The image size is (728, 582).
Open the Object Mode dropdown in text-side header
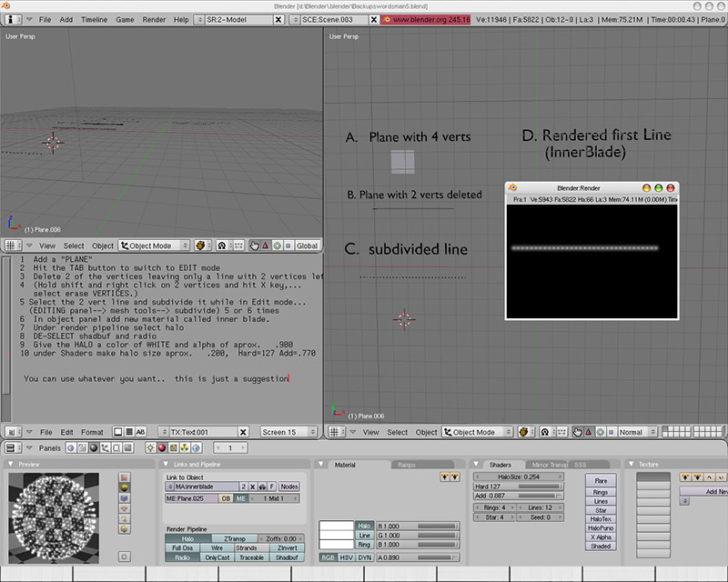point(154,246)
